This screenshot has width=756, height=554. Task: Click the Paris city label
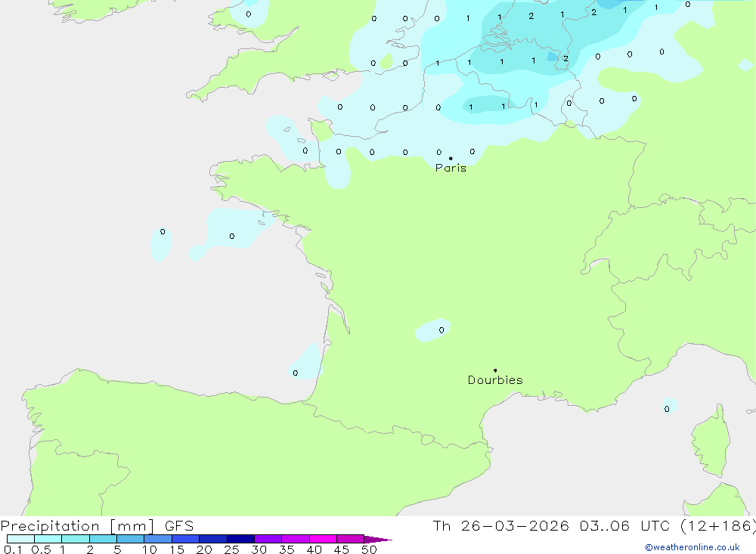point(451,168)
